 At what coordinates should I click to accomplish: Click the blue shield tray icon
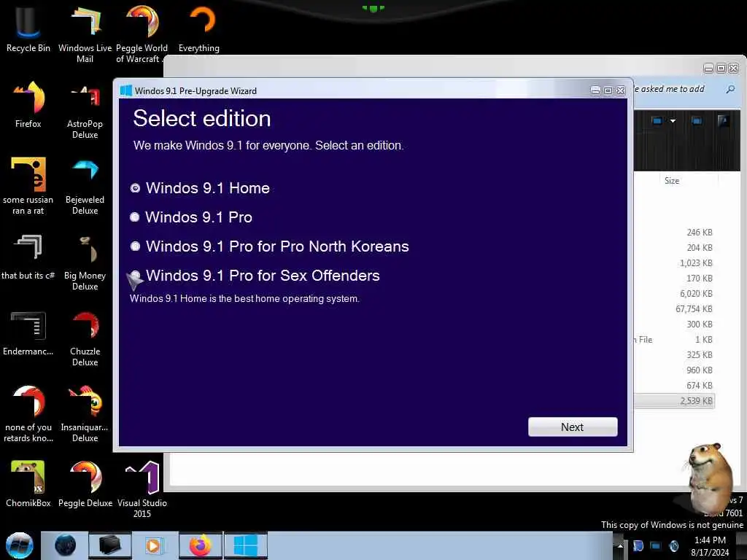[x=638, y=545]
